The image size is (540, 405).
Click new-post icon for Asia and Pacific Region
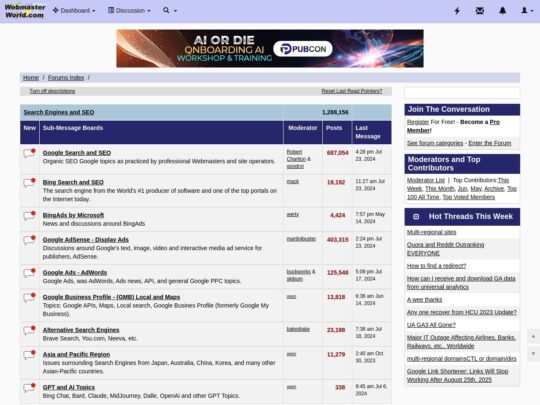coord(30,355)
